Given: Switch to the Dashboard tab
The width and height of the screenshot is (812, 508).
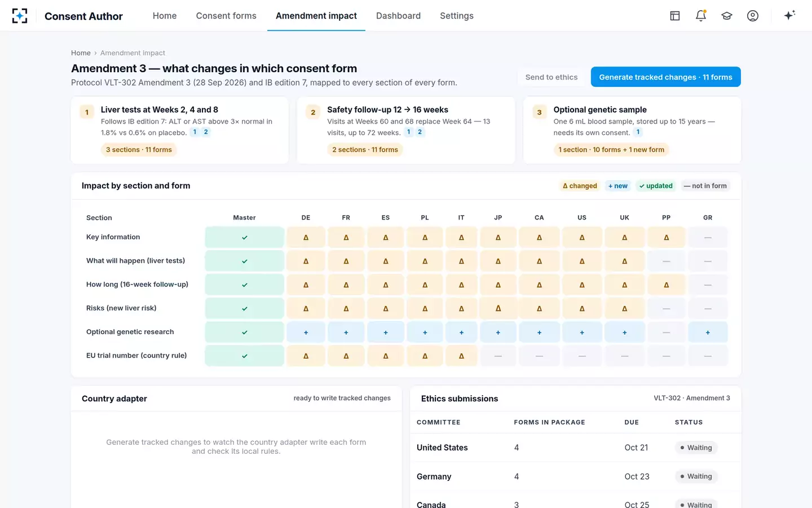Looking at the screenshot, I should click(398, 16).
